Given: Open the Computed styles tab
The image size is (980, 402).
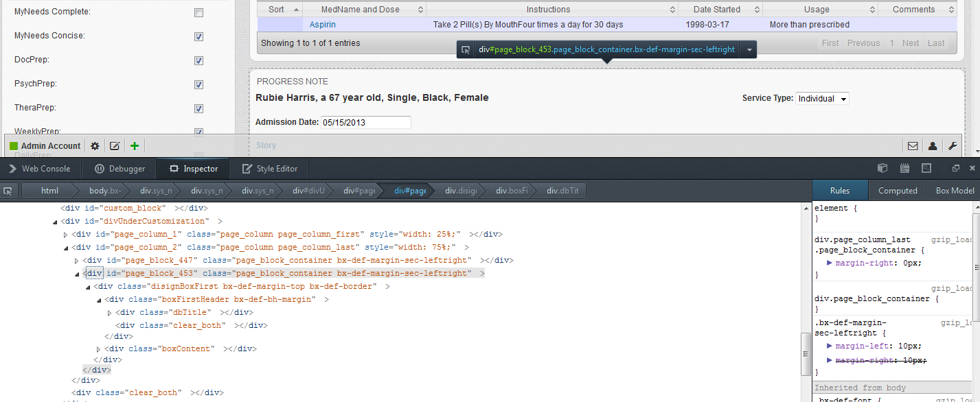Looking at the screenshot, I should point(898,191).
